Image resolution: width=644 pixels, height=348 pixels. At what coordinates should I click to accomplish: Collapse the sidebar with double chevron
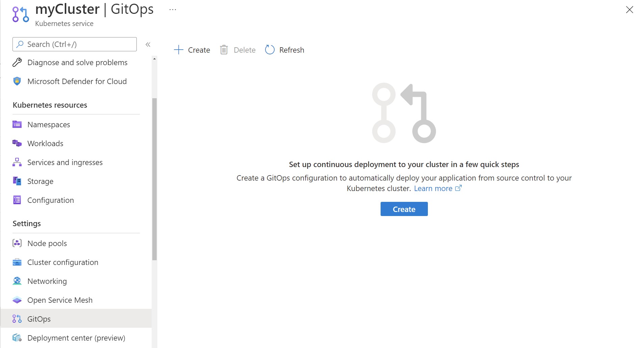point(148,45)
